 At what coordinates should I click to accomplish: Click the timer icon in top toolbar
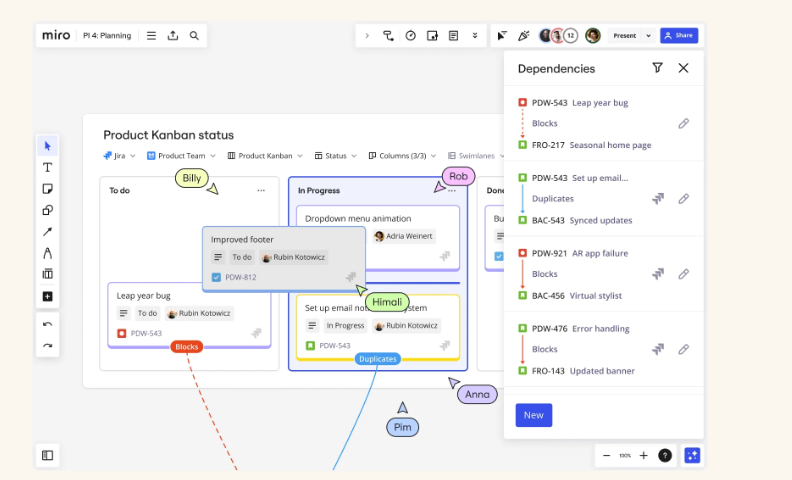click(410, 36)
